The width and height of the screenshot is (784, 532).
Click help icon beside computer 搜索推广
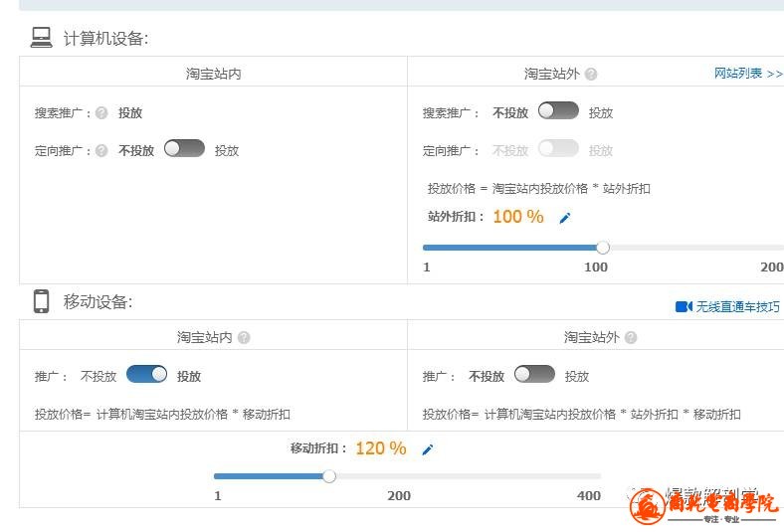pyautogui.click(x=101, y=113)
